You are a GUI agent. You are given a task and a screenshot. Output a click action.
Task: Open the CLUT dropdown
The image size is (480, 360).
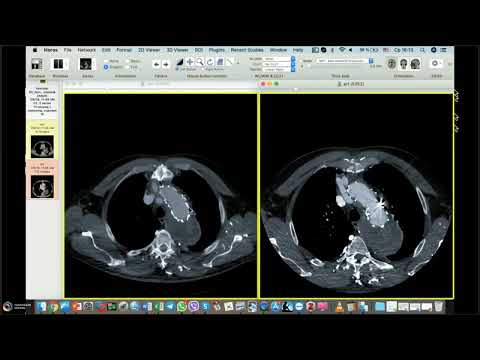tap(279, 64)
